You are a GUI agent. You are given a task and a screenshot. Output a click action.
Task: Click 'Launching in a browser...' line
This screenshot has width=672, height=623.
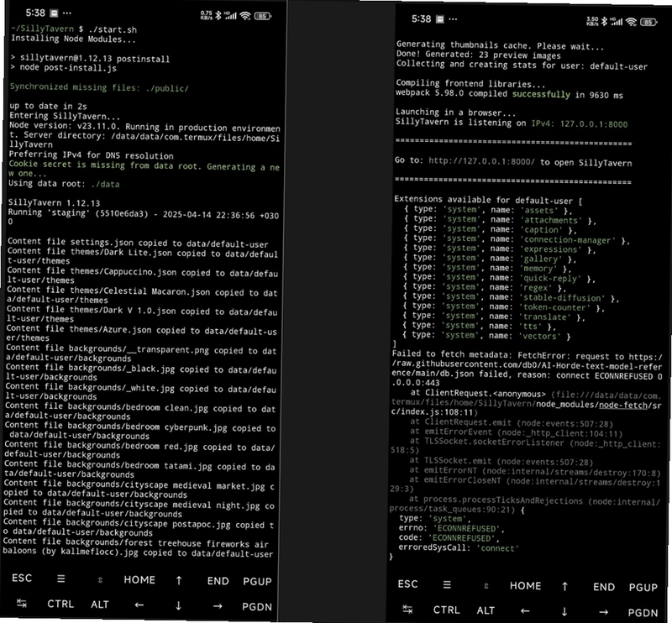(x=455, y=113)
